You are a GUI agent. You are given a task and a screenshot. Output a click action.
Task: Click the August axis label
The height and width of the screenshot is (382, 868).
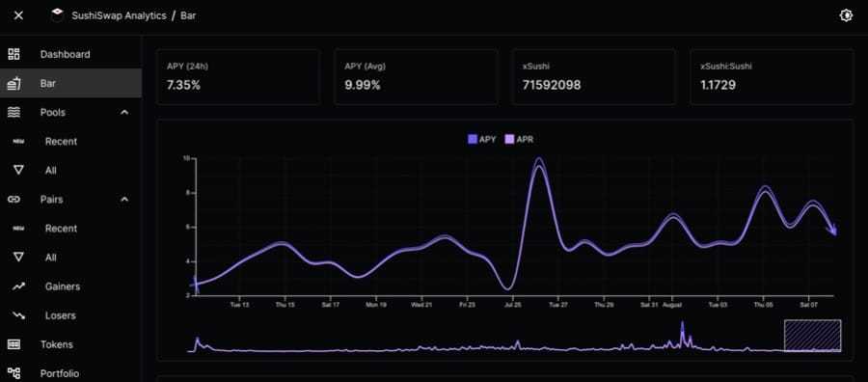click(672, 305)
